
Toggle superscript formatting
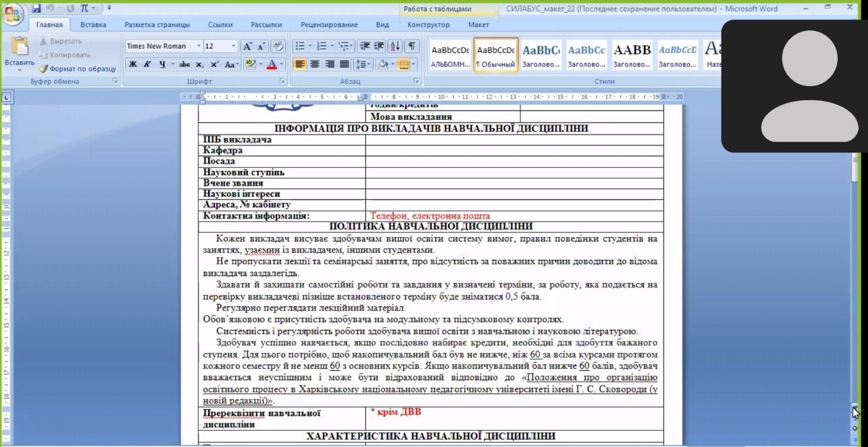215,65
